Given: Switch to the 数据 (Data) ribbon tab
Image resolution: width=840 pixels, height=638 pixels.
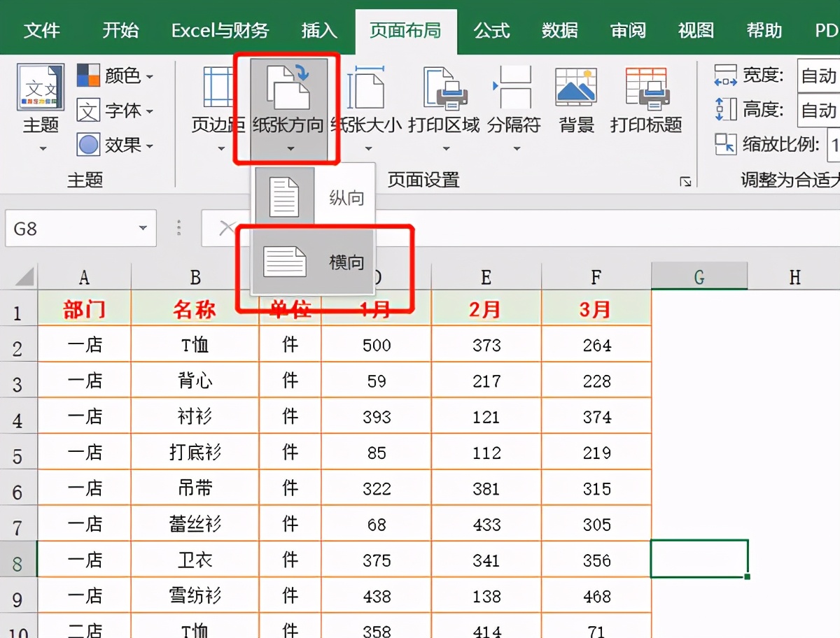Looking at the screenshot, I should [x=559, y=28].
